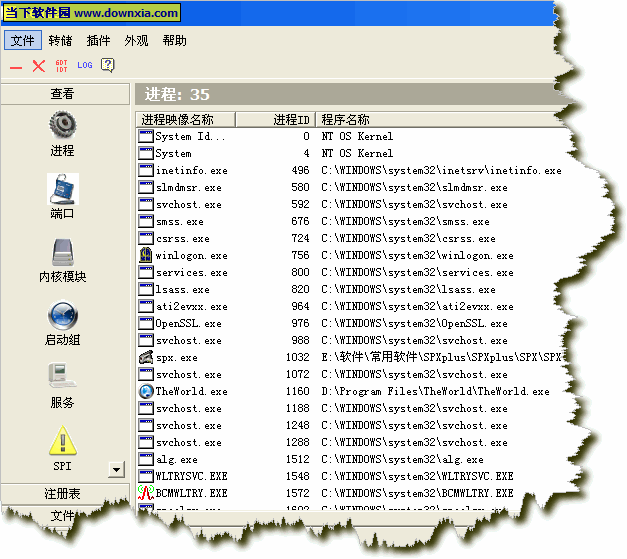Sort by 程序名称 column header
Image resolution: width=627 pixels, height=559 pixels.
(x=440, y=120)
